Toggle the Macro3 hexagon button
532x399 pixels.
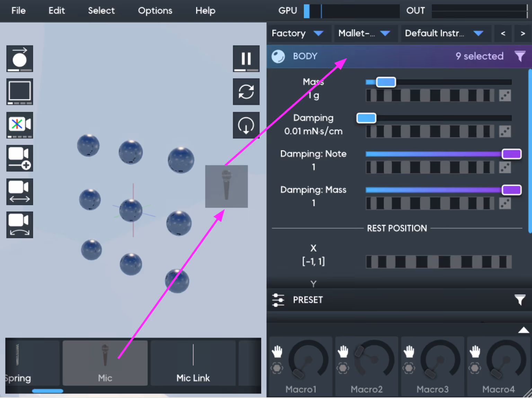pos(409,368)
